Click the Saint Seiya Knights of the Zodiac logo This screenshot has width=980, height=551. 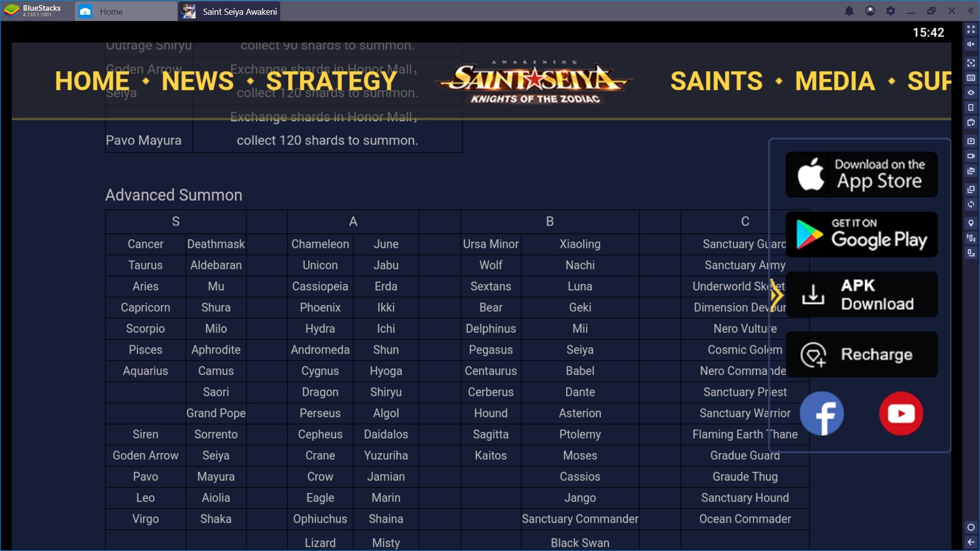[x=534, y=83]
